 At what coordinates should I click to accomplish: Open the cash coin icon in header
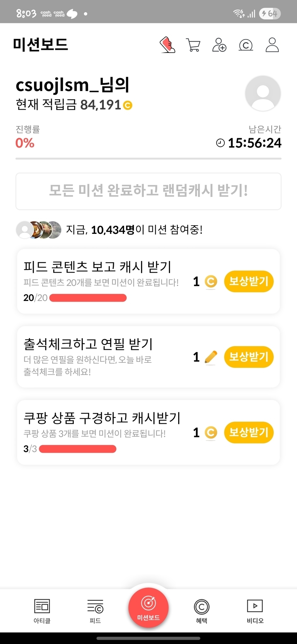[x=245, y=45]
